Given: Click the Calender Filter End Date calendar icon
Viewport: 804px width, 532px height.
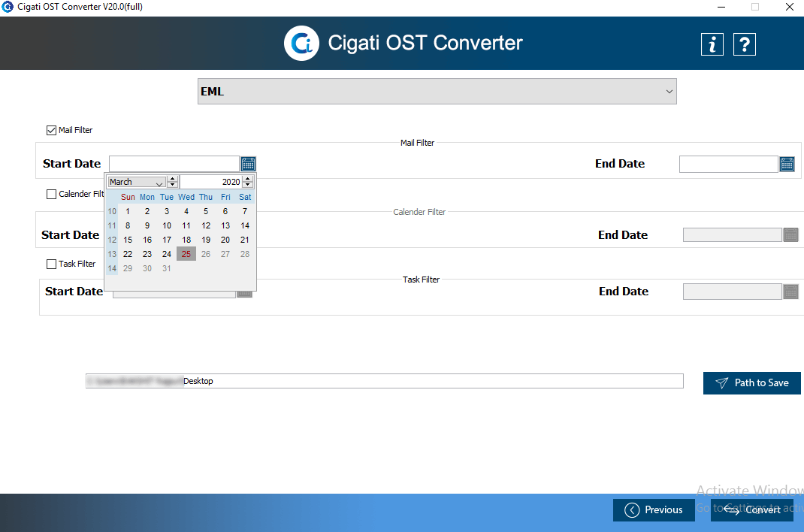Looking at the screenshot, I should [790, 234].
